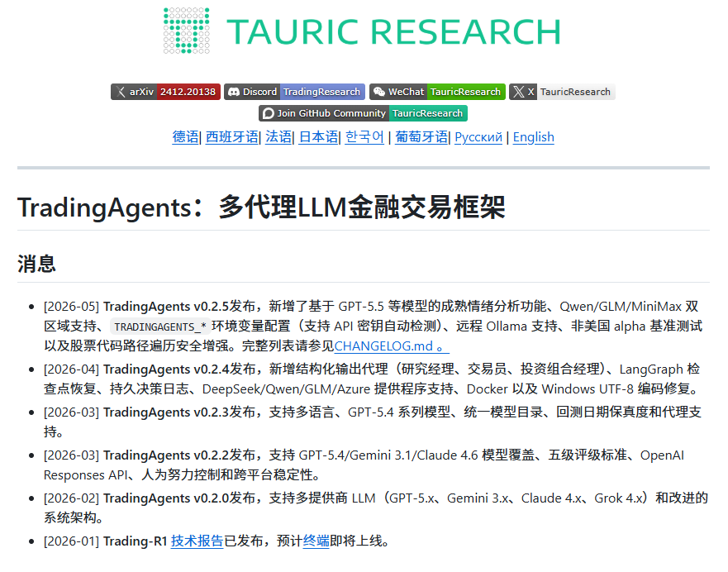Click the TradingAgents v0.2.5 release text

[x=166, y=307]
